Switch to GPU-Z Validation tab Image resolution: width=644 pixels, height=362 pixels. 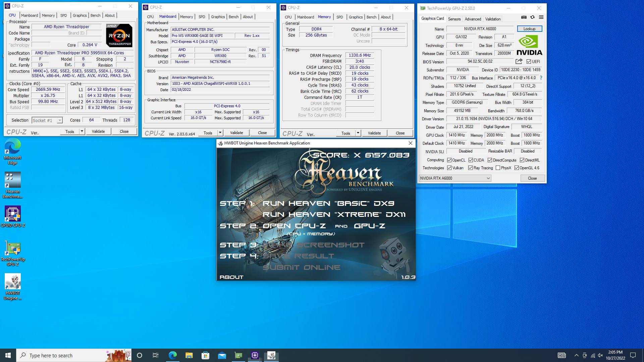(493, 19)
